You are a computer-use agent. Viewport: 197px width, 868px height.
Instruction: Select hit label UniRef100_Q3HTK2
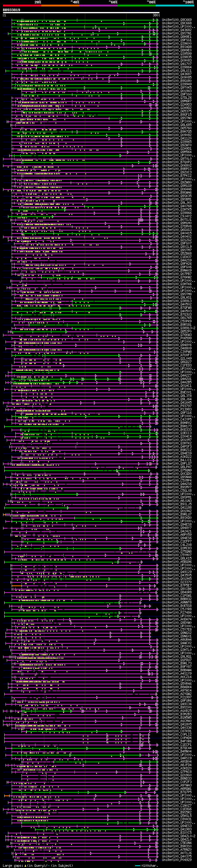click(177, 443)
